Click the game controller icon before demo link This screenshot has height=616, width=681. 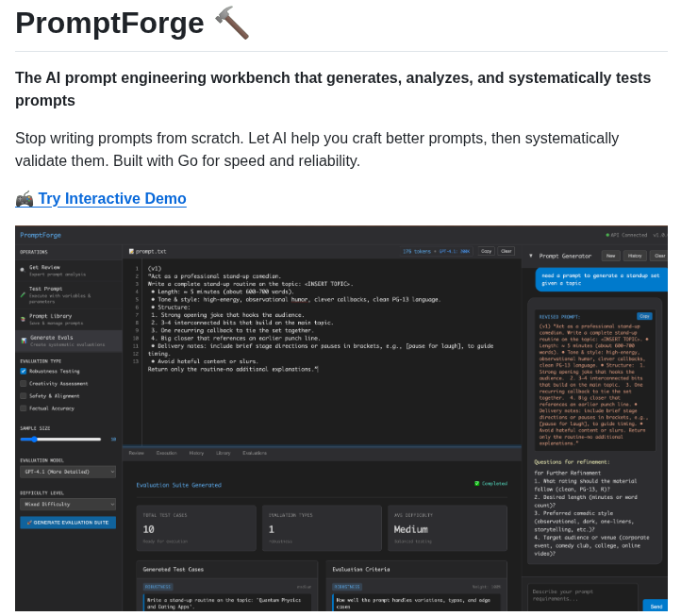coord(25,199)
